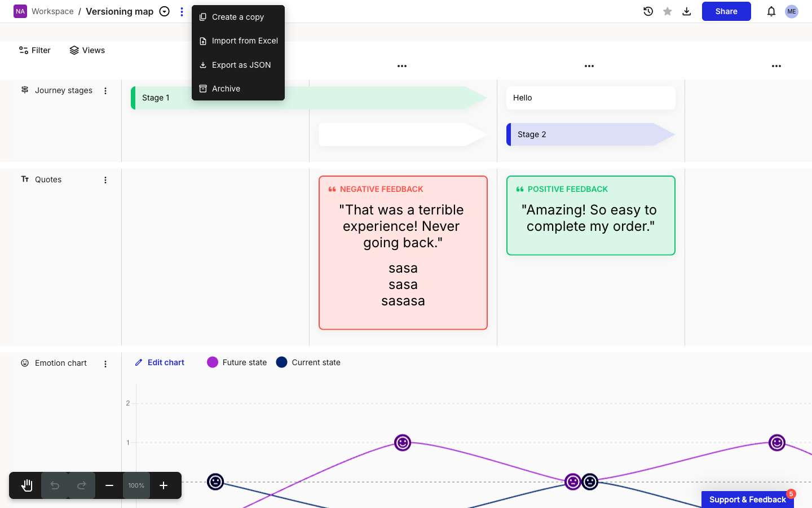Click the redo arrow button

82,485
